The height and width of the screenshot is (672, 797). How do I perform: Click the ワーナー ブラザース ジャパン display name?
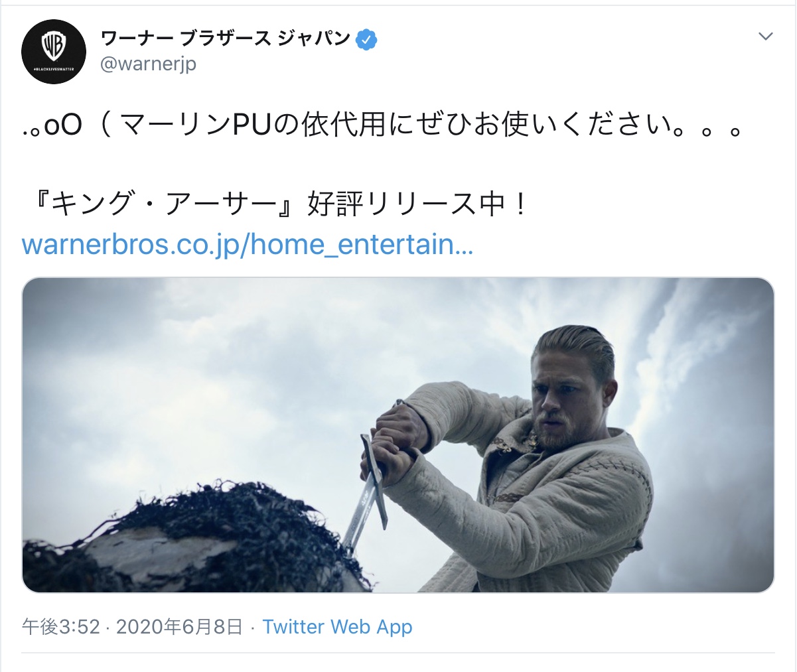coord(226,38)
